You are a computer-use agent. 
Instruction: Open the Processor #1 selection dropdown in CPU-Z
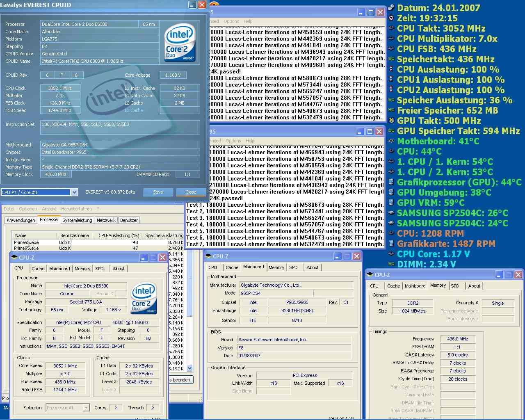(x=86, y=408)
